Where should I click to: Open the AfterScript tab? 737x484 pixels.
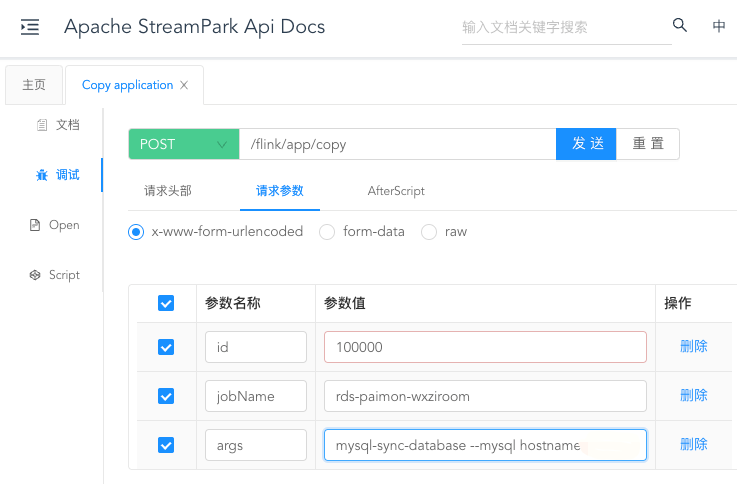[x=396, y=191]
